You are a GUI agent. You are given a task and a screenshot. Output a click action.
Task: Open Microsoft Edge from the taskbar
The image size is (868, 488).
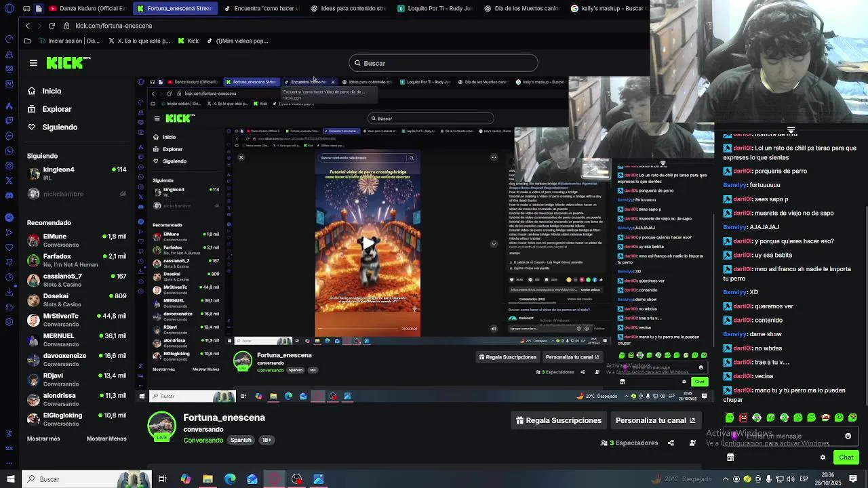click(230, 479)
